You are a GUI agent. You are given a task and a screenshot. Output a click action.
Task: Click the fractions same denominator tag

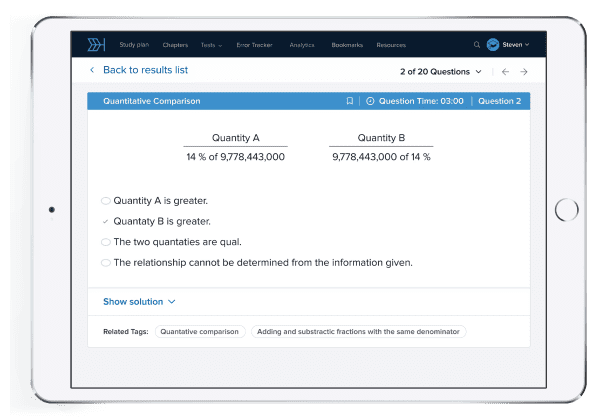pos(358,331)
